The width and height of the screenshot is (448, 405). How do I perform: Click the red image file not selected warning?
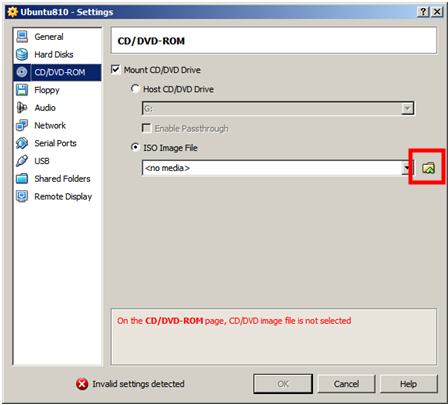coord(234,321)
